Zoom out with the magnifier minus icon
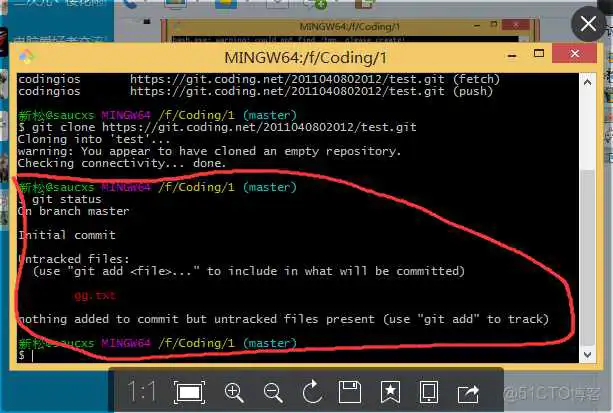 272,391
